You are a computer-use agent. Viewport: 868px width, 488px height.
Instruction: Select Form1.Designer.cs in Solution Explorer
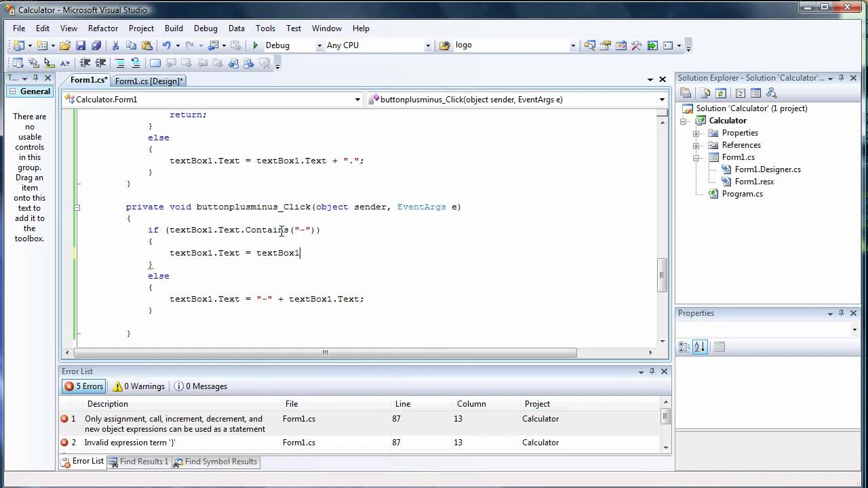click(x=768, y=169)
